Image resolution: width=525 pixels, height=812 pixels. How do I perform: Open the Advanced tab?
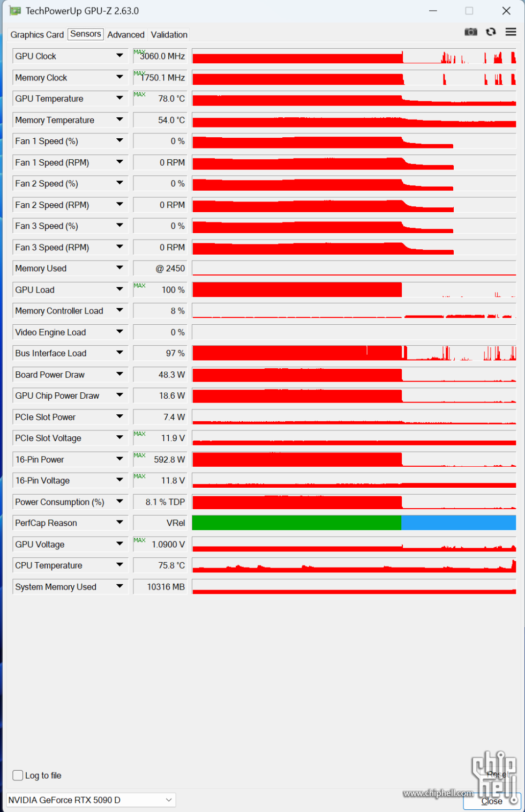(126, 35)
